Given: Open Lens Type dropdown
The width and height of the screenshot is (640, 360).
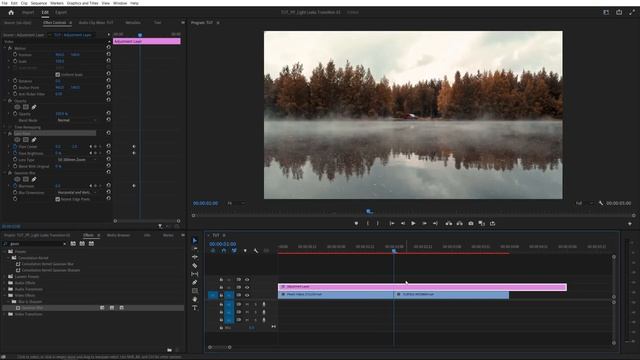Looking at the screenshot, I should pyautogui.click(x=77, y=160).
